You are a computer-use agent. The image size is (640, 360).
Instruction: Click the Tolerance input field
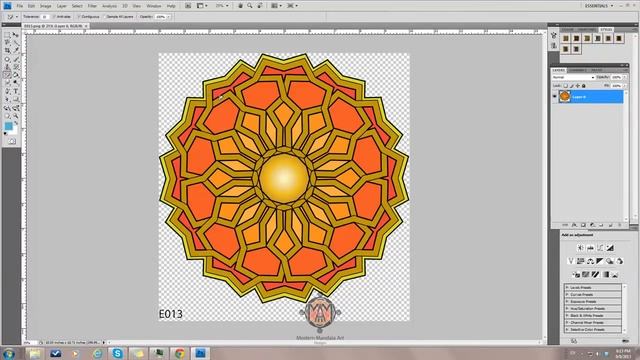pos(44,17)
